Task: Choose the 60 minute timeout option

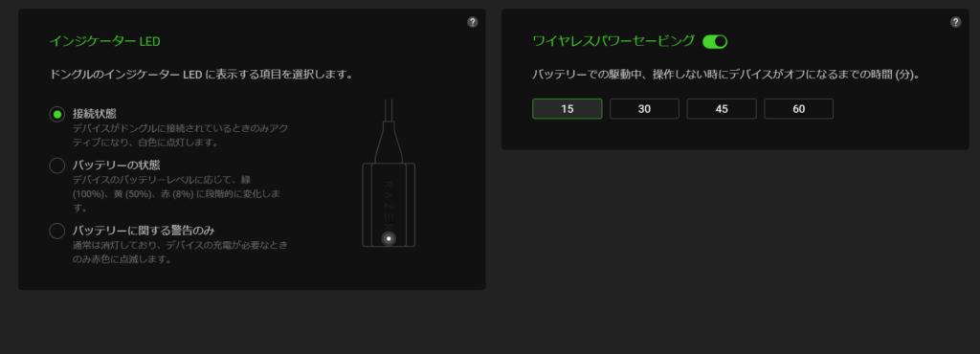Action: pyautogui.click(x=799, y=109)
